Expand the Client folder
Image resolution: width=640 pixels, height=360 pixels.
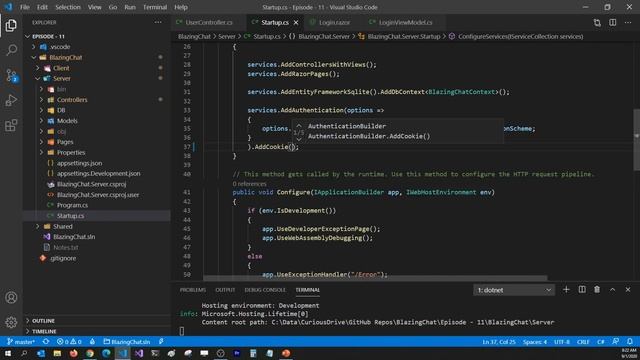coord(38,68)
